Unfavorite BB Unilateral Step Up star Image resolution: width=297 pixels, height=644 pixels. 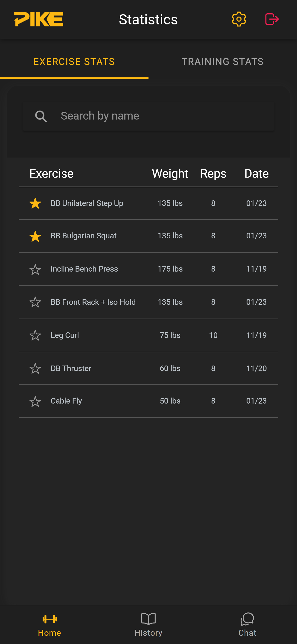[35, 203]
